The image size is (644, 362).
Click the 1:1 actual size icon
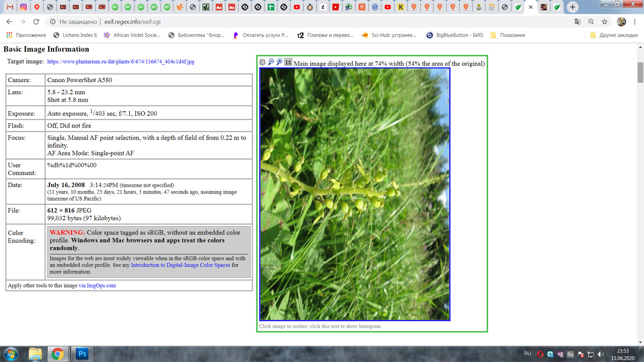288,62
